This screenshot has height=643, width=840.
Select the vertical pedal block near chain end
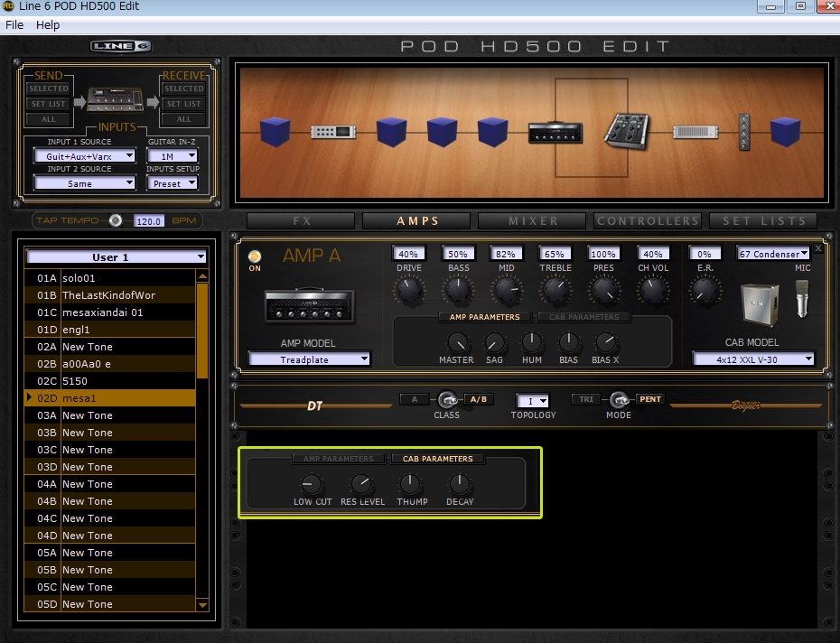coord(744,132)
